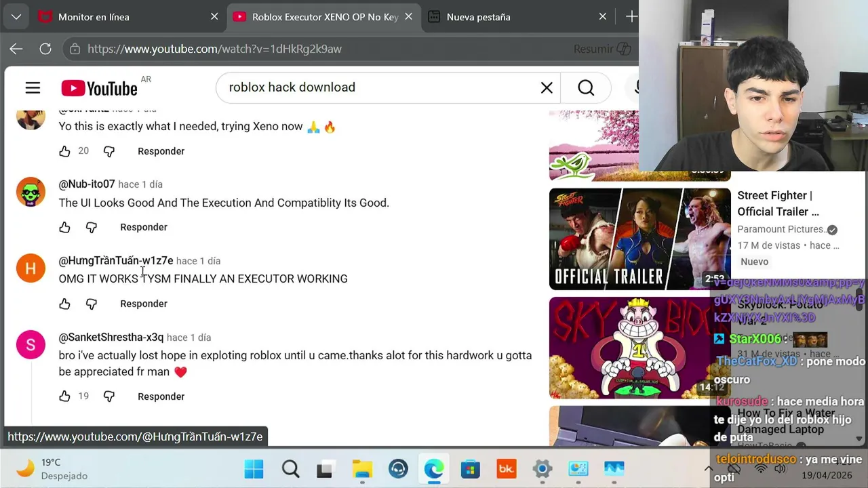This screenshot has height=488, width=868.
Task: Open the tab list chevron at top left
Action: click(16, 17)
